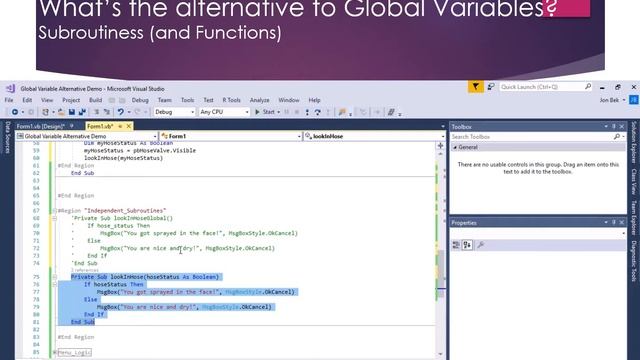Viewport: 640px width, 360px height.
Task: Click the New Project toolbar icon
Action: click(x=45, y=112)
